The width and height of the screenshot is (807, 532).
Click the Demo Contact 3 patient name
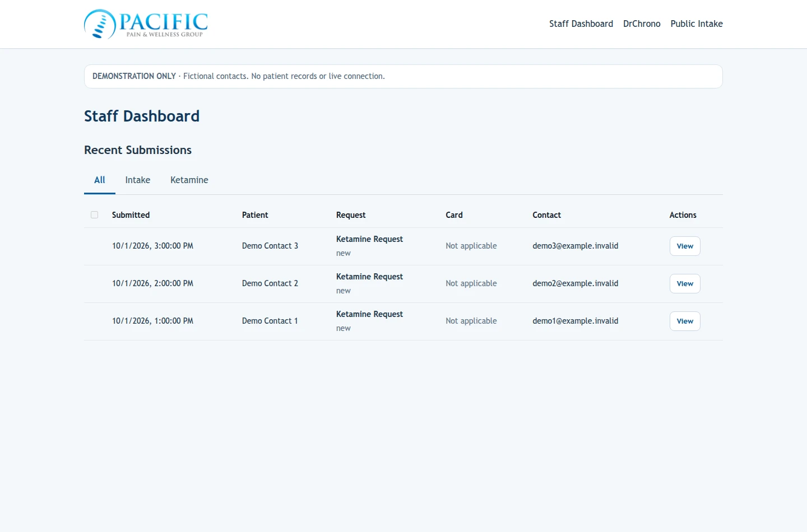tap(270, 246)
